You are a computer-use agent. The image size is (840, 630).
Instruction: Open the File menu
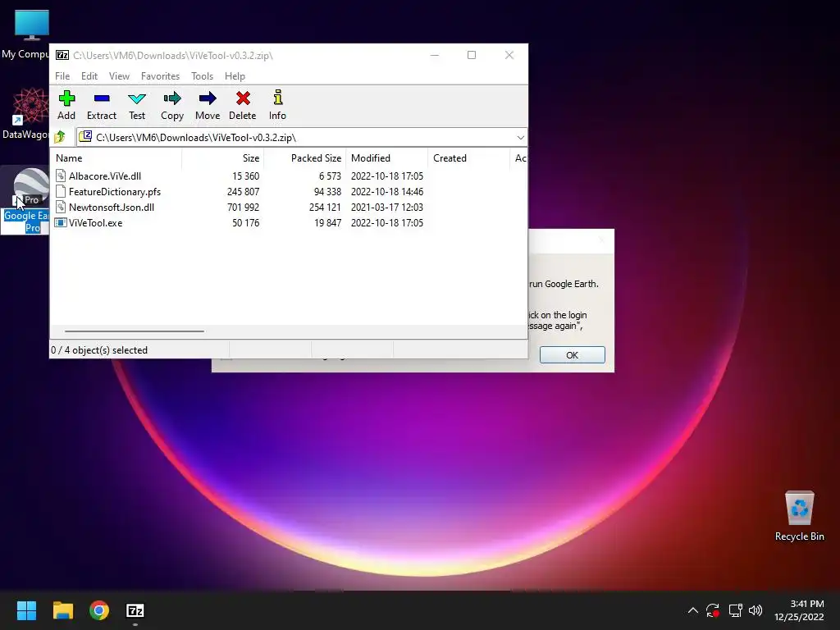pyautogui.click(x=62, y=76)
